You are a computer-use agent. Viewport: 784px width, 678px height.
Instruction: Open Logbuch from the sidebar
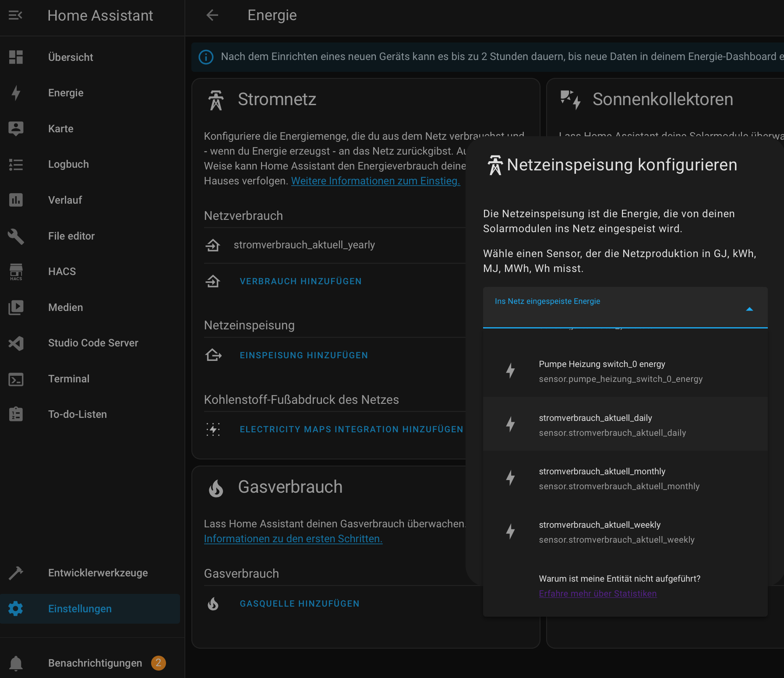point(68,164)
